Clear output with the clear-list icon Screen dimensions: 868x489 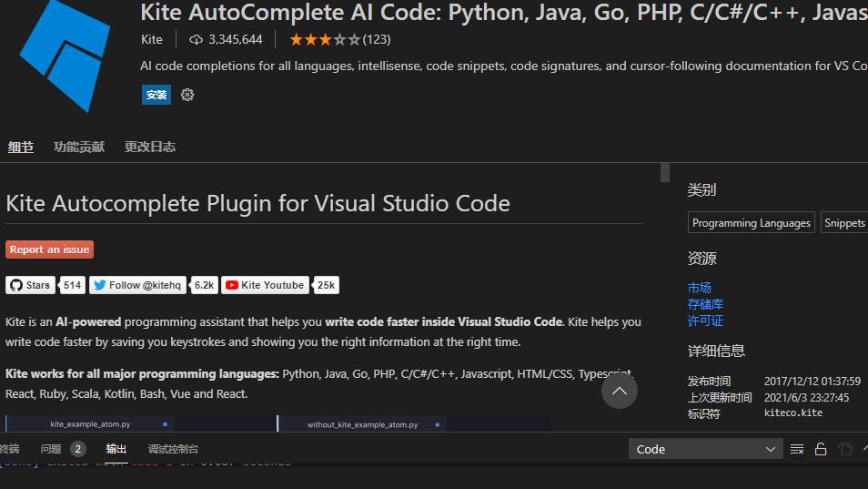click(797, 449)
